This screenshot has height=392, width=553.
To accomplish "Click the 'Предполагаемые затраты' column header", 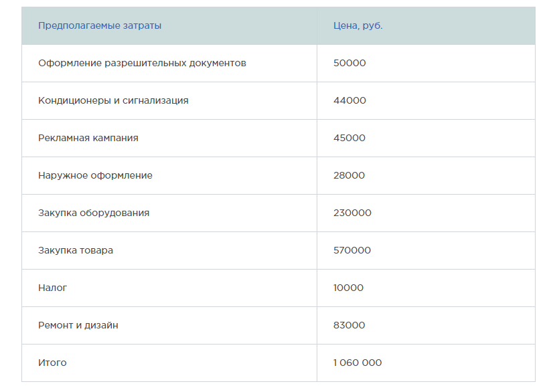I will point(100,25).
